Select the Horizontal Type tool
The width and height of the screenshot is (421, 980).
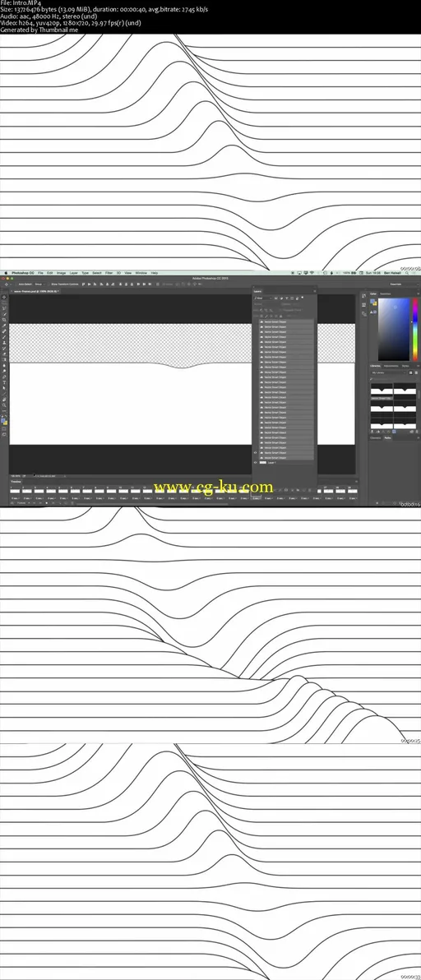tap(4, 382)
